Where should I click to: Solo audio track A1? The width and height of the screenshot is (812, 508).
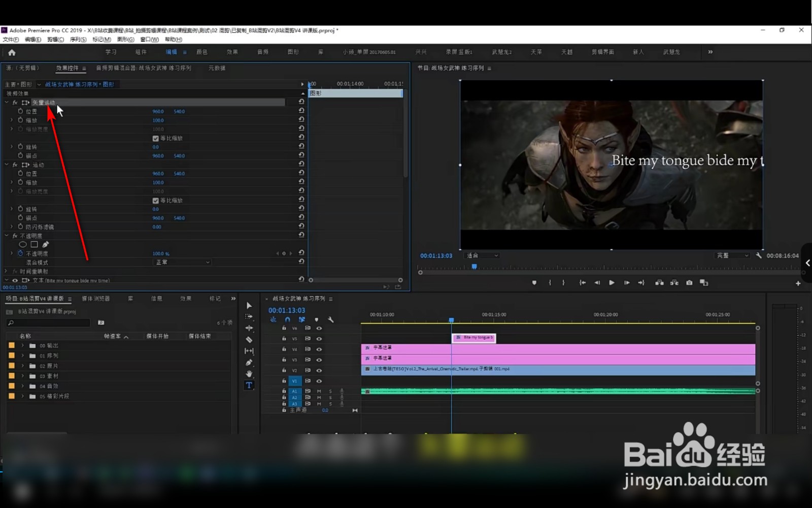click(x=330, y=391)
